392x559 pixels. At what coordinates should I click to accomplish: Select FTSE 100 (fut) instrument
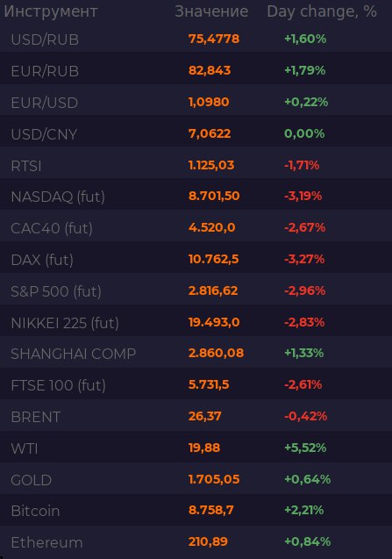[x=196, y=385]
